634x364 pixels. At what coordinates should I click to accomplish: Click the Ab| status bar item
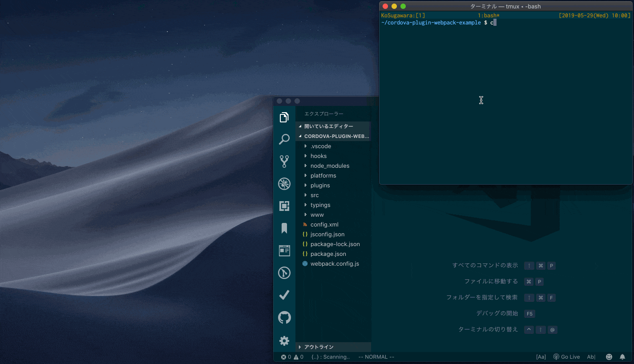591,357
